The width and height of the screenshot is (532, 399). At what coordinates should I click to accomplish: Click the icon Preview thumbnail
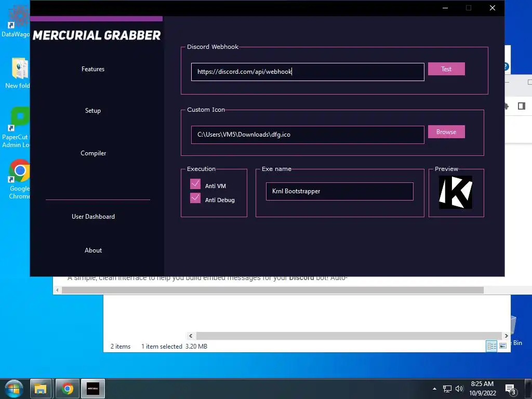coord(455,192)
